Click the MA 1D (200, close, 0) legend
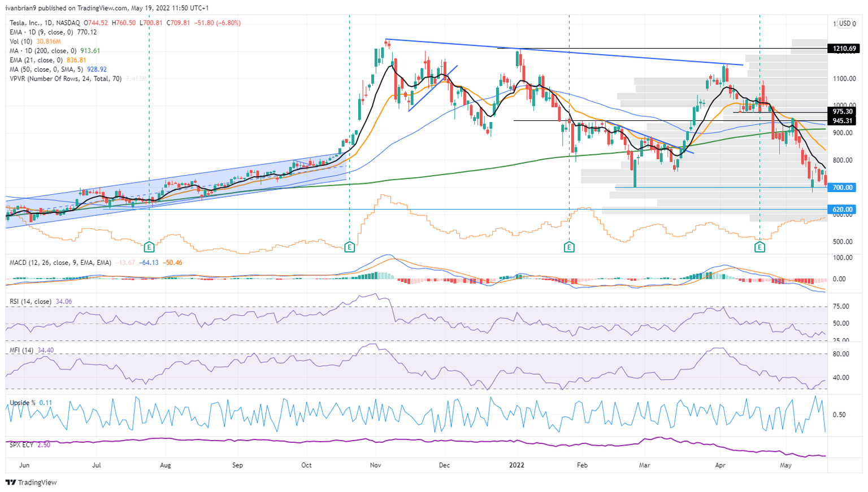 55,50
